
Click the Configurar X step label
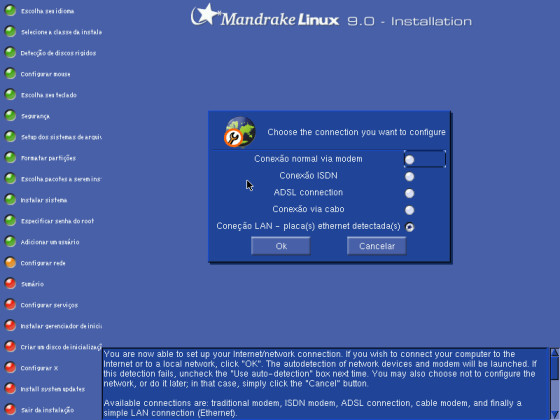pyautogui.click(x=39, y=368)
